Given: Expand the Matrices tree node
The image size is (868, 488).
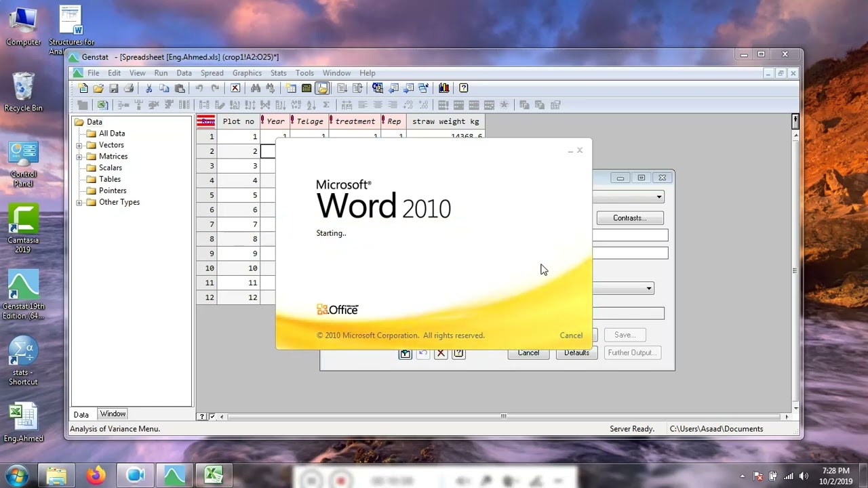Looking at the screenshot, I should 79,157.
